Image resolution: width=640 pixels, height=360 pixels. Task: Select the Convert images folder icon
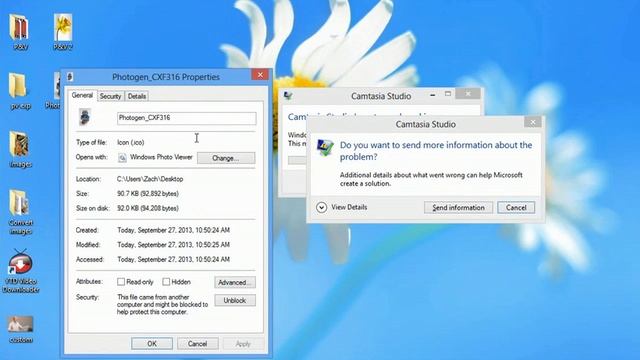coord(20,211)
